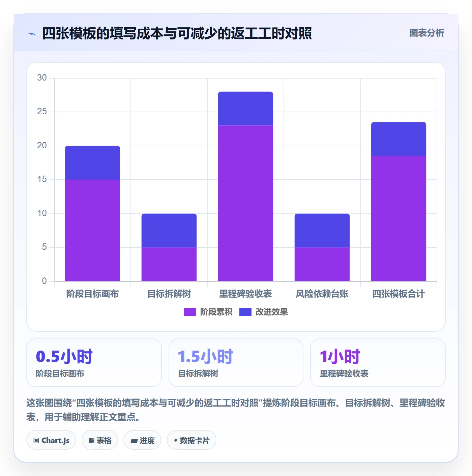Screen dimensions: 472x476
Task: Click the purple bar segment for 里程碑验收表
Action: (245, 203)
